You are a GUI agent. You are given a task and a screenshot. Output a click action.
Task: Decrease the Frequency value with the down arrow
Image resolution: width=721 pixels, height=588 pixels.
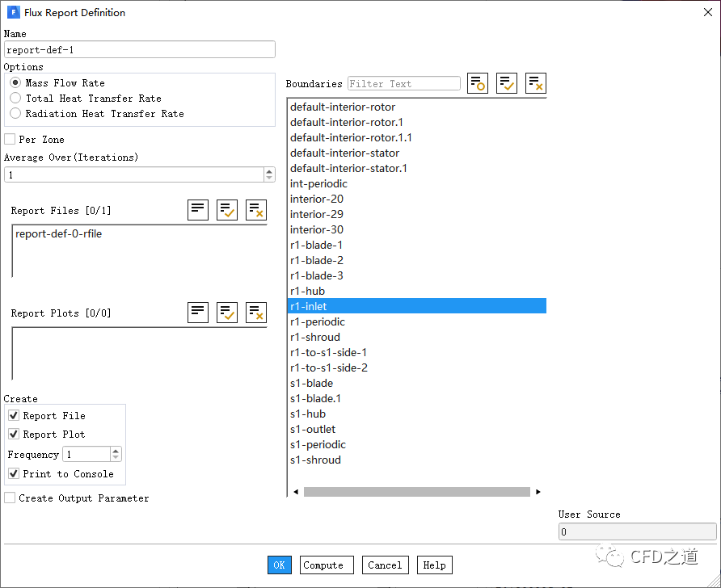[x=116, y=458]
